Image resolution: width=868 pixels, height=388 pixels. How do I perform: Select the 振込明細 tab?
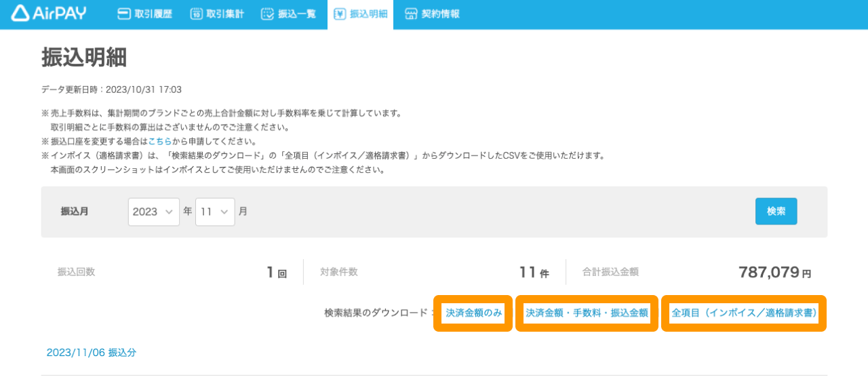coord(360,14)
